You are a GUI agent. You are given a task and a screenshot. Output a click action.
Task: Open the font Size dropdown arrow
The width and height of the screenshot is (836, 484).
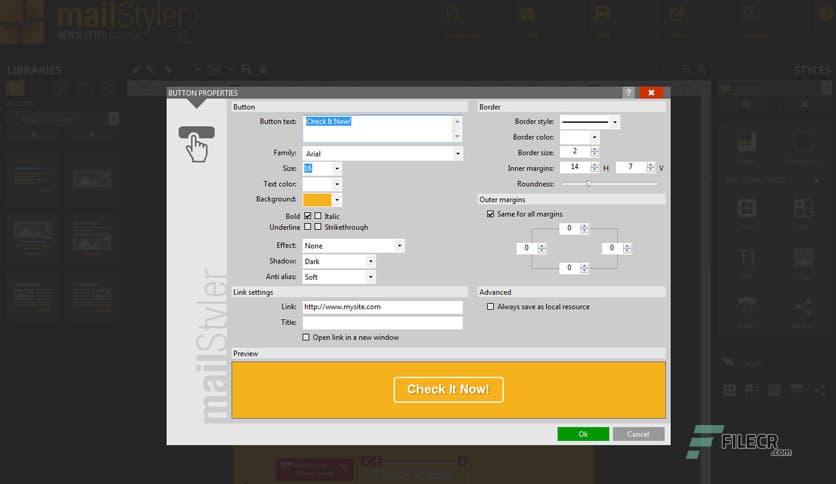coord(337,168)
